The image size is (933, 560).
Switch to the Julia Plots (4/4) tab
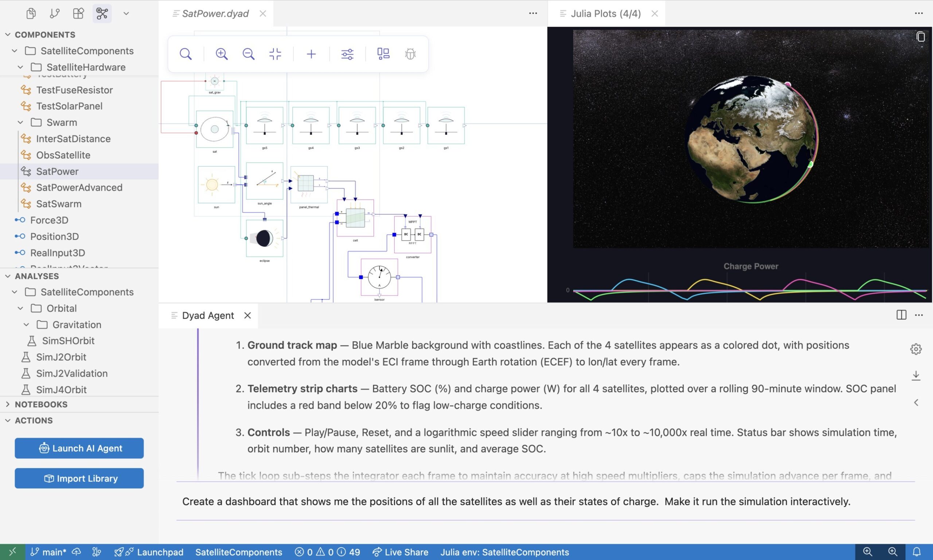(x=605, y=13)
